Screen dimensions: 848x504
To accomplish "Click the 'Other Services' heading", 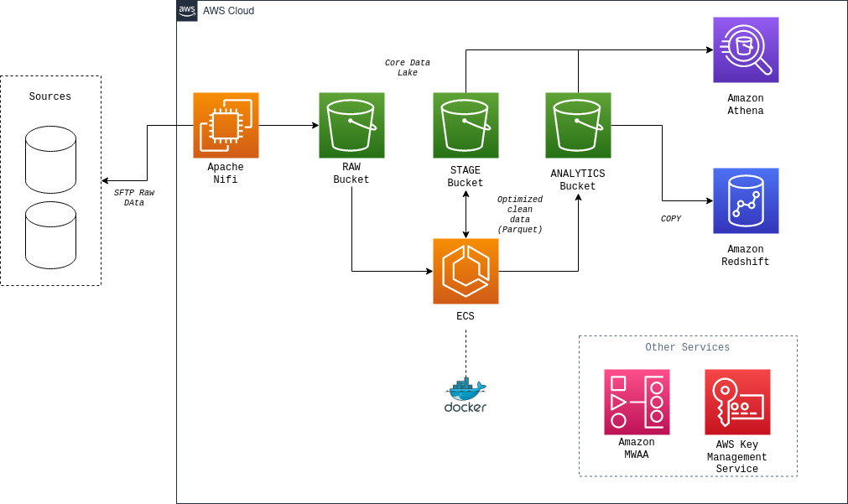I will click(688, 347).
